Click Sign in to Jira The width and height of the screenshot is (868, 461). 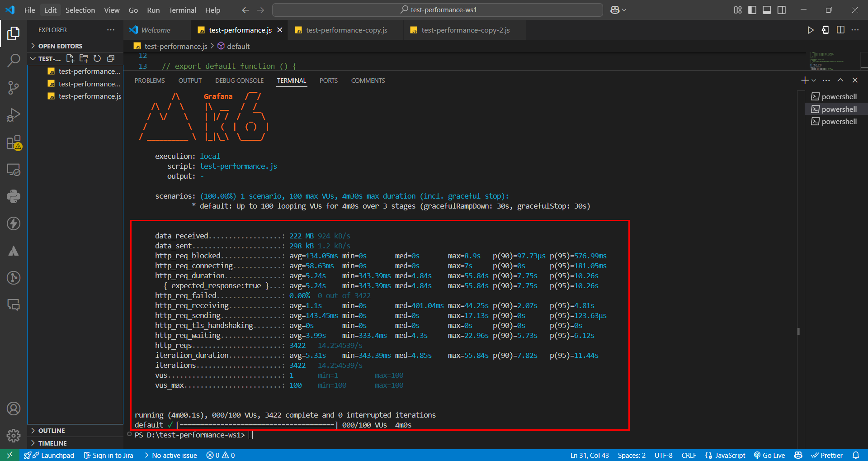[x=108, y=455]
